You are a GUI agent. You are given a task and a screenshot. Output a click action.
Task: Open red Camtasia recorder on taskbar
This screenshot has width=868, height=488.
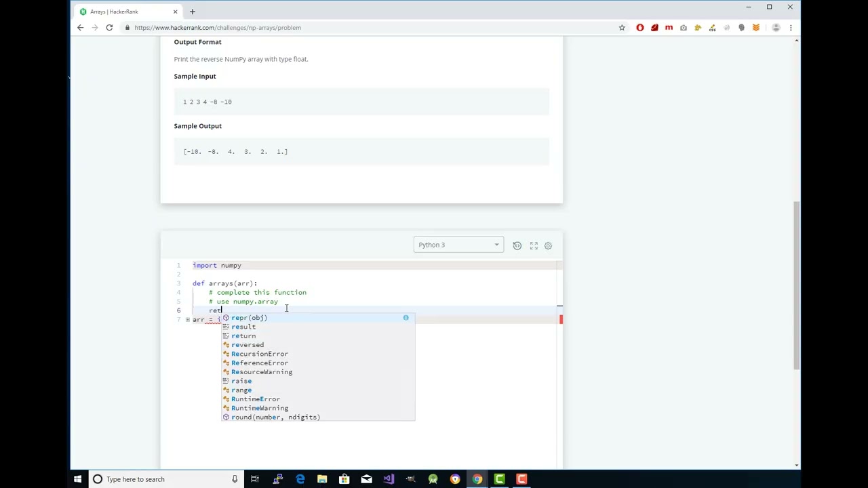coord(521,479)
